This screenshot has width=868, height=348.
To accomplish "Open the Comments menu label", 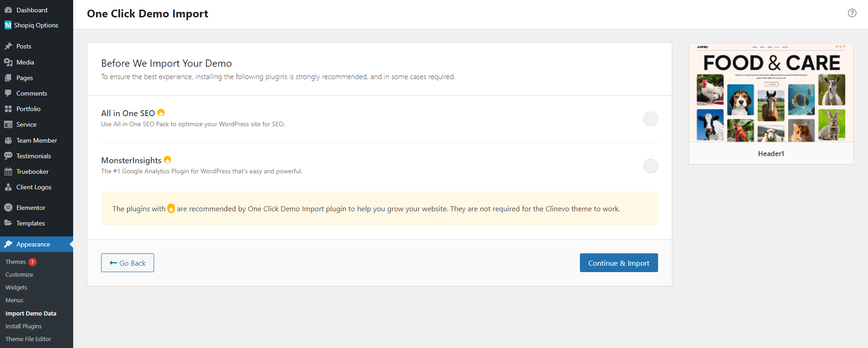I will pyautogui.click(x=32, y=93).
